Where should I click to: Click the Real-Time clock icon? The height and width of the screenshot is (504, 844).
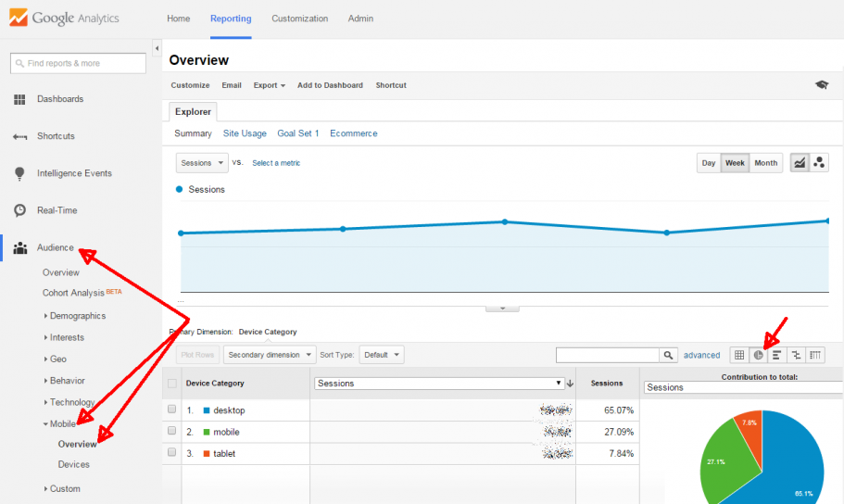pyautogui.click(x=19, y=210)
